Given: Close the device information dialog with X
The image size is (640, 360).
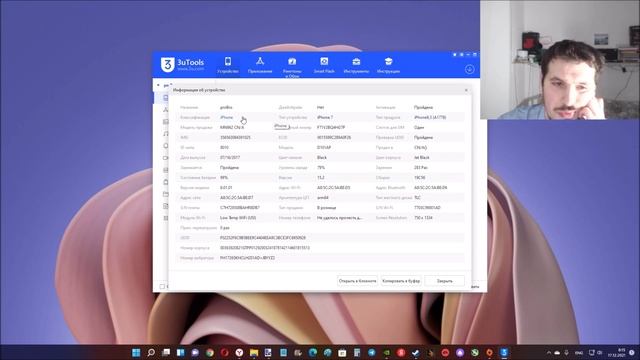Looking at the screenshot, I should pos(466,90).
